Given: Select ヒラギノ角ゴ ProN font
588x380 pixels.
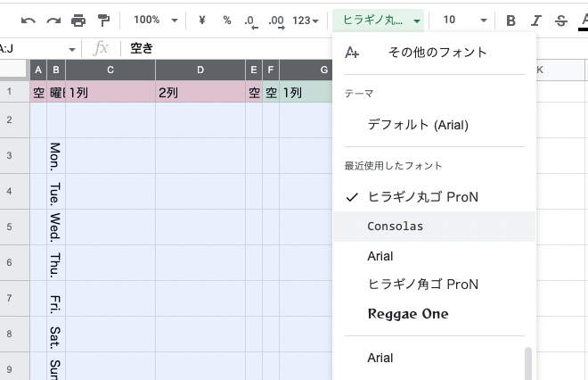Looking at the screenshot, I should (x=434, y=285).
